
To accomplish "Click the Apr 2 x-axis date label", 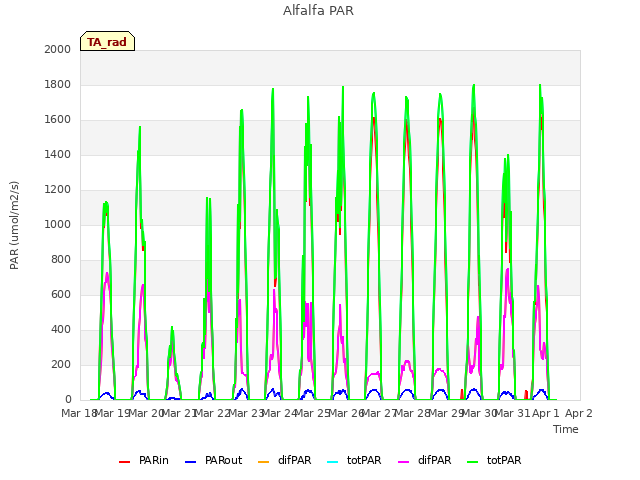I will [579, 413].
